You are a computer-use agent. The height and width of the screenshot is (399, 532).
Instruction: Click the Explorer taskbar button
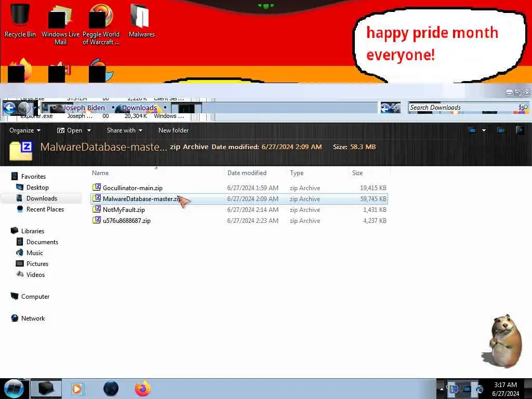point(46,389)
